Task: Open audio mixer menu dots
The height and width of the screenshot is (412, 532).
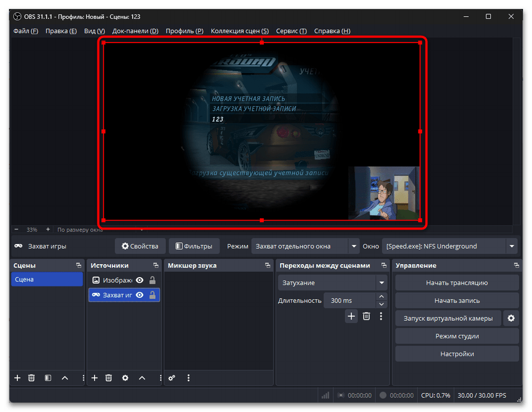Action: pyautogui.click(x=189, y=378)
